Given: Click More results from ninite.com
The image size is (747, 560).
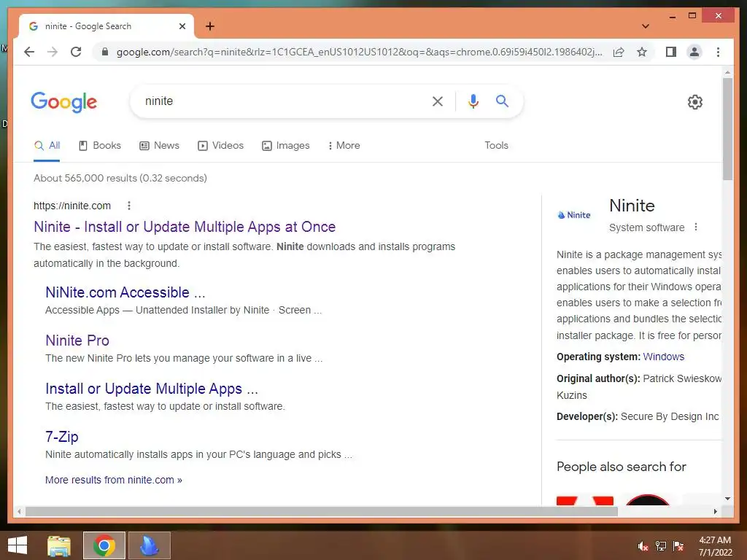Looking at the screenshot, I should click(113, 480).
